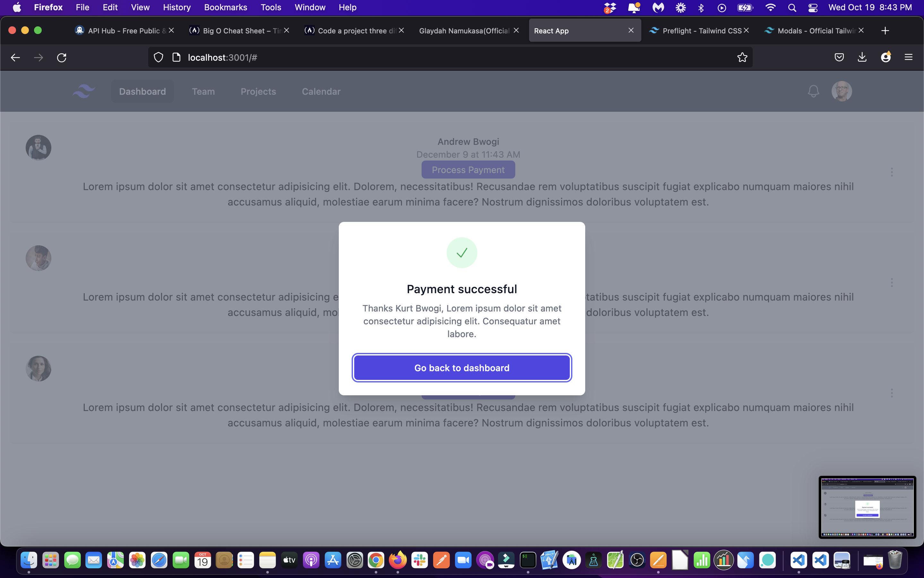Click the Process Payment button under Andrew Bwogi
Screen dimensions: 924x578
pos(468,170)
